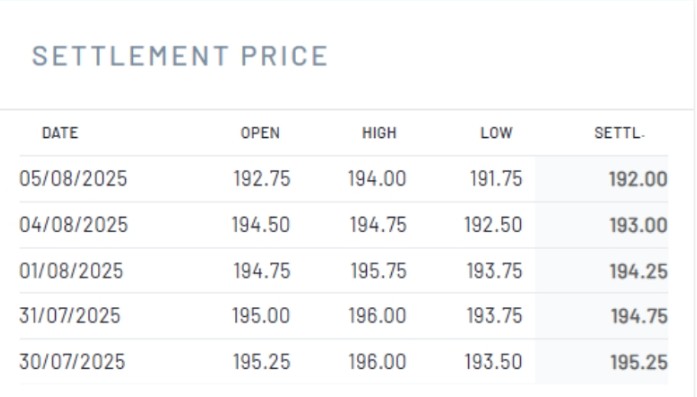Click the 192.75 open price cell
Screen dimensions: 697x397
(262, 179)
